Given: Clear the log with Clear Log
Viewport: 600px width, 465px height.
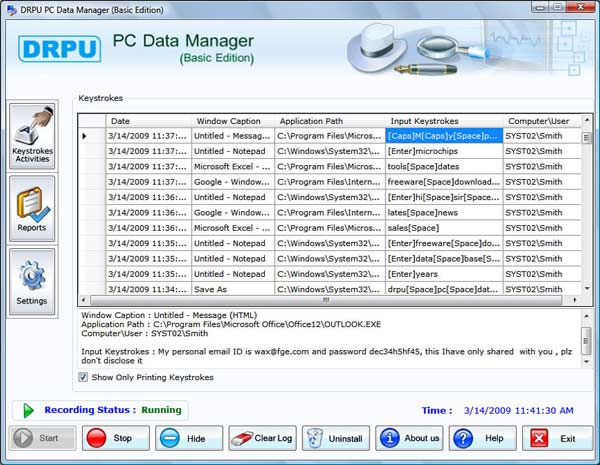Looking at the screenshot, I should point(262,438).
